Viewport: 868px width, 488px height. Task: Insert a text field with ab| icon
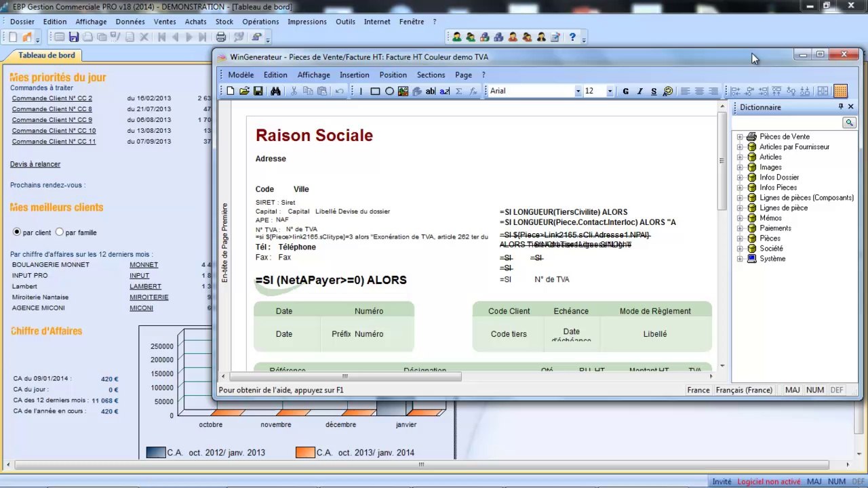tap(431, 91)
